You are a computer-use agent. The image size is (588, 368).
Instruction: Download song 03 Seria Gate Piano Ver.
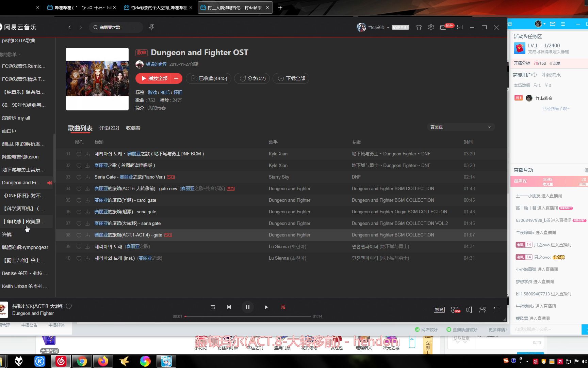[x=87, y=177]
